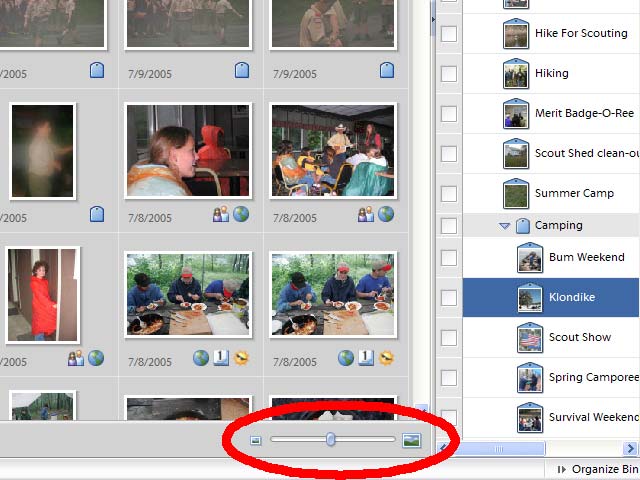Click the sun tag icon under the first cooking photo
Screen dimensions: 640x480
tap(242, 358)
